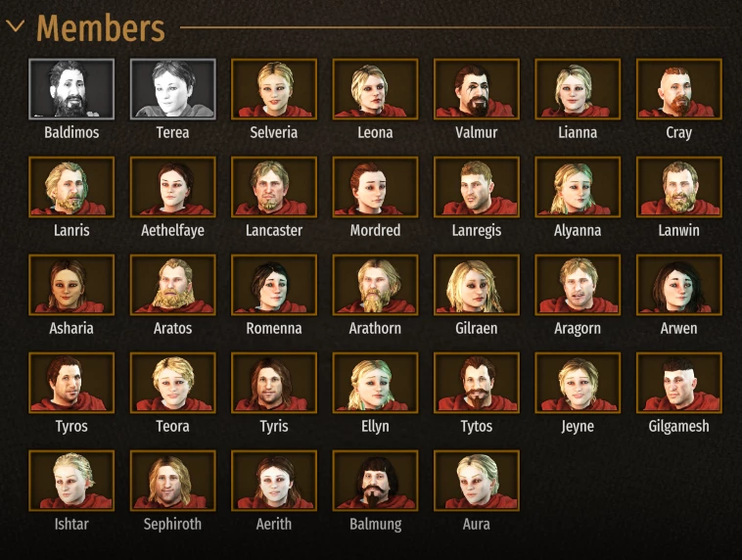The height and width of the screenshot is (560, 742).
Task: Select Terea's greyed-out portrait
Action: click(172, 89)
